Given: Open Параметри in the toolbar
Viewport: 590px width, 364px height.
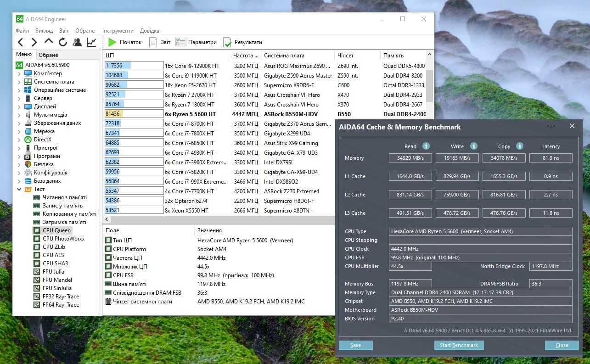Looking at the screenshot, I should point(196,42).
